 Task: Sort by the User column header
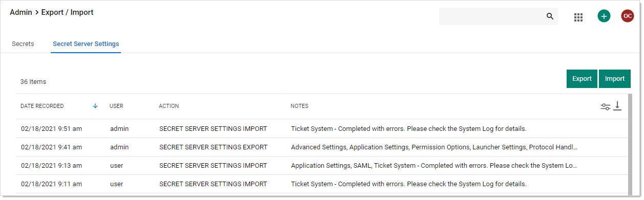click(x=116, y=106)
